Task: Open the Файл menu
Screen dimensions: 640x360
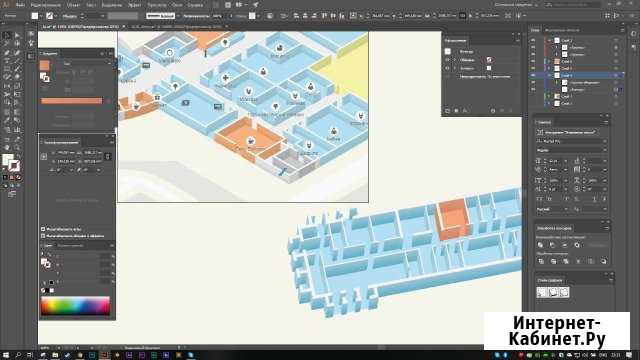Action: coord(19,5)
